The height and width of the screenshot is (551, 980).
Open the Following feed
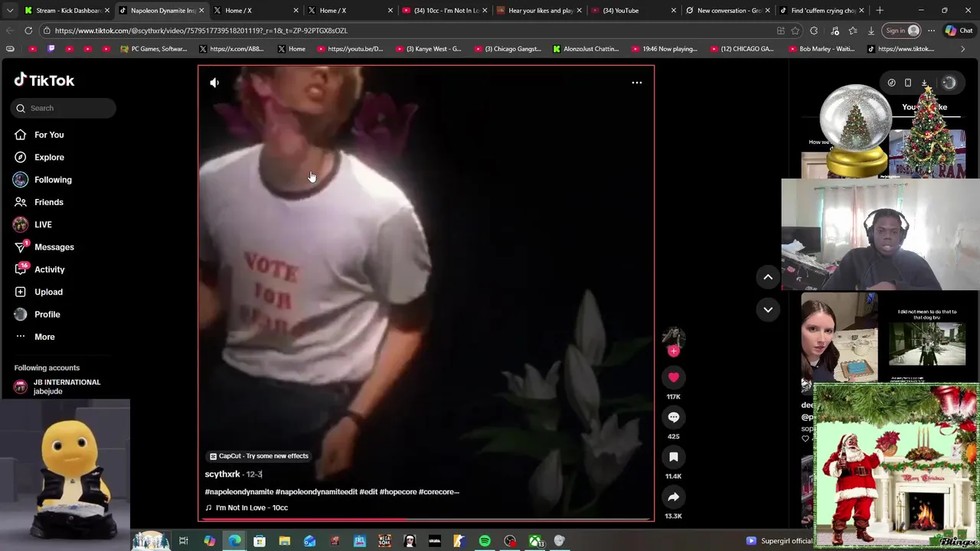pos(42,180)
